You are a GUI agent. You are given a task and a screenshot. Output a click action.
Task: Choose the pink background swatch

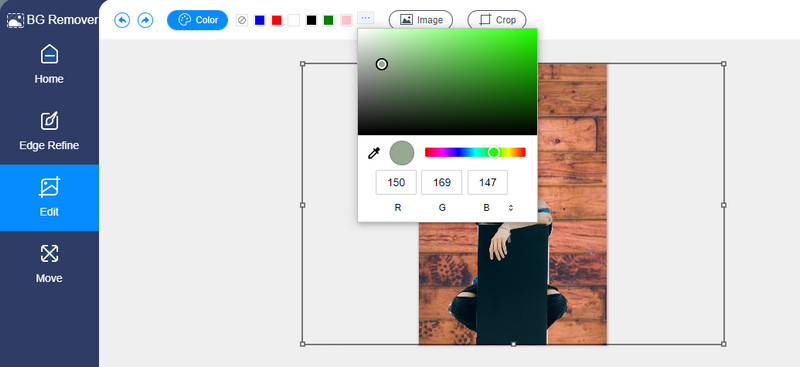(x=346, y=20)
